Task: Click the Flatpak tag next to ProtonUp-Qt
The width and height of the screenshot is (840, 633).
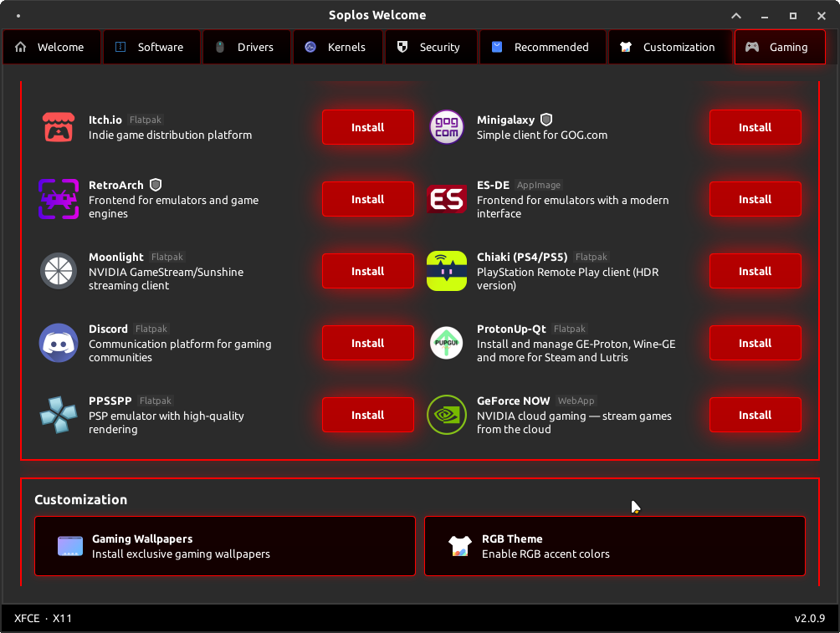Action: point(570,329)
